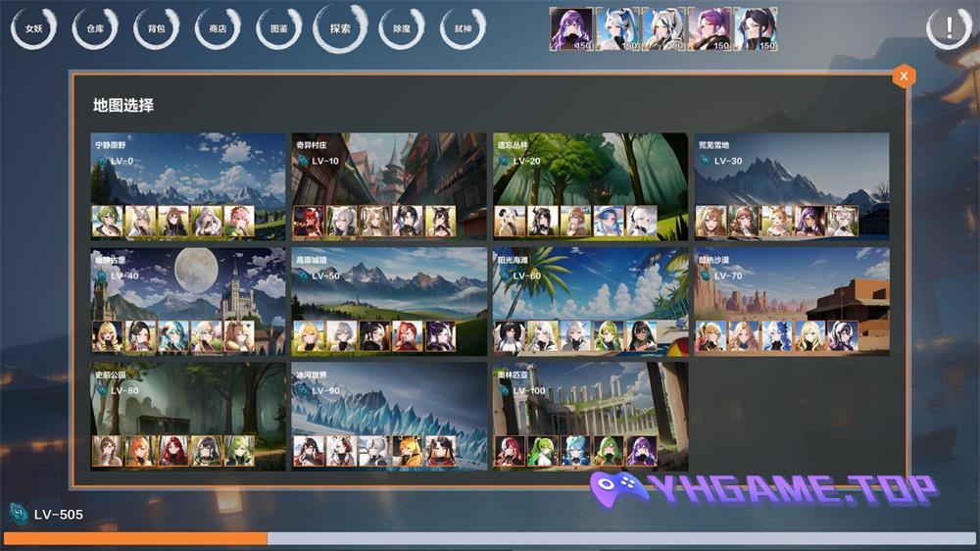Click the 背包 backpack button

coord(156,28)
